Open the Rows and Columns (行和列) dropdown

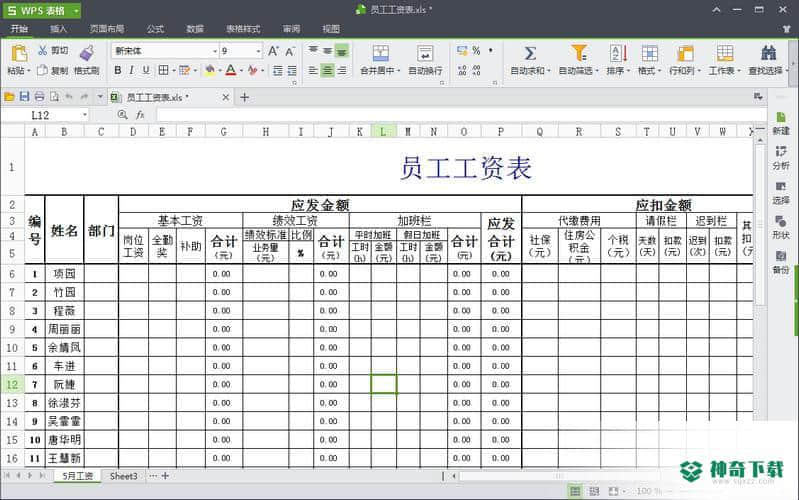pyautogui.click(x=685, y=70)
